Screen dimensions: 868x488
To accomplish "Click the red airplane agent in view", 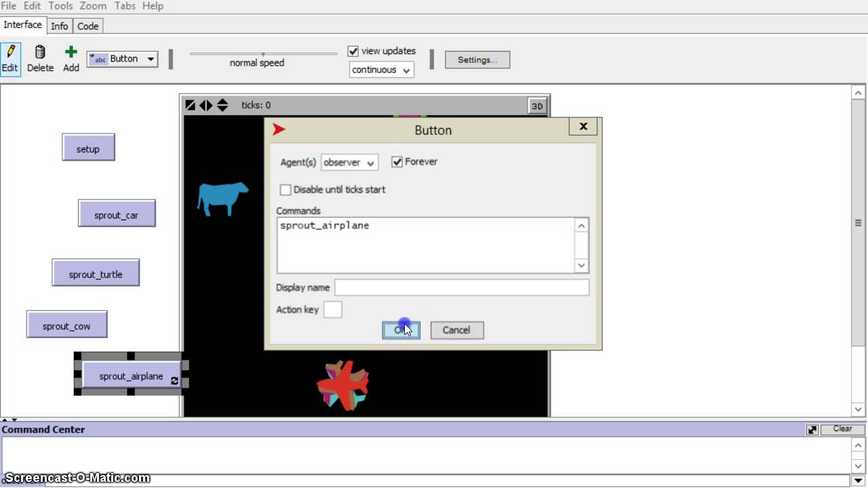I will (343, 385).
